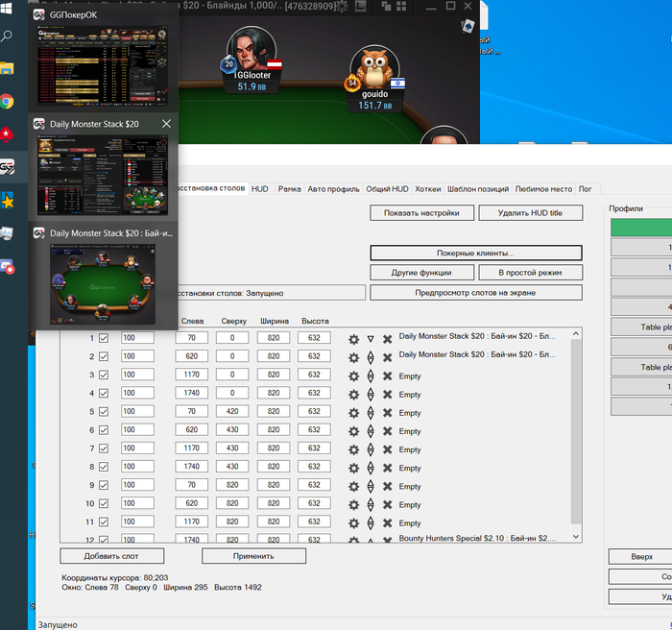Open settings gear for slot 3
672x630 pixels.
[353, 376]
